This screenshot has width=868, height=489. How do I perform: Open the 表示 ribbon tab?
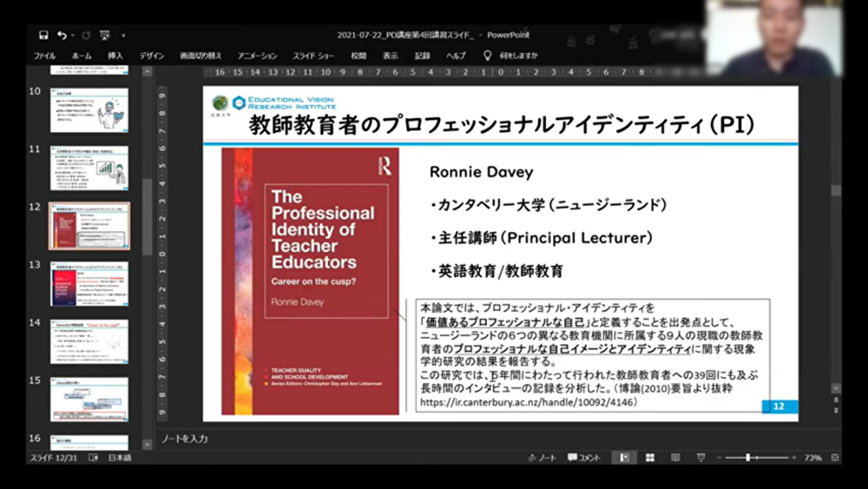tap(391, 56)
